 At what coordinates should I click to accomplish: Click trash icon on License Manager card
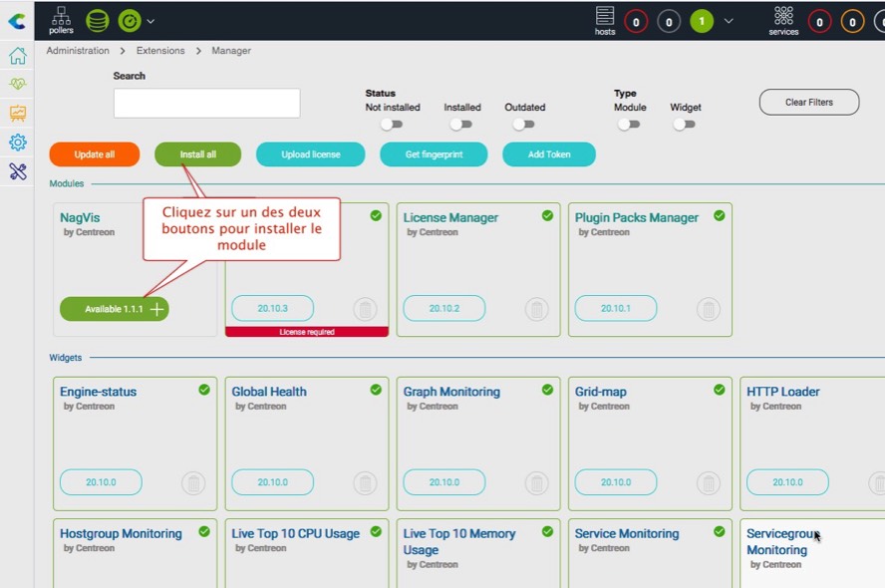(536, 309)
